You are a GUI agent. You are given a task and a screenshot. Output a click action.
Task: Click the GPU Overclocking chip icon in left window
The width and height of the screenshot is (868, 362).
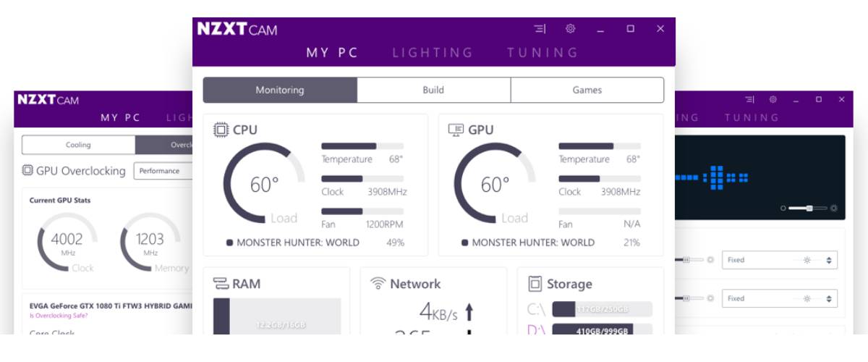(27, 171)
